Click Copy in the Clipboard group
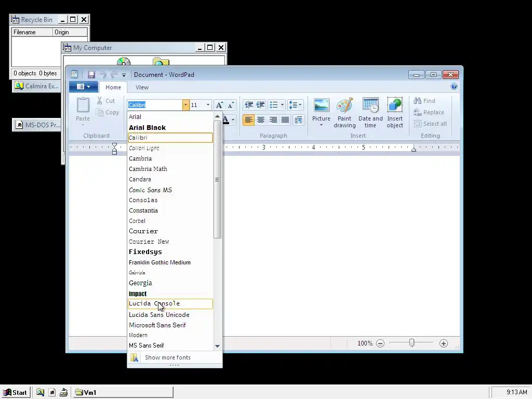Image resolution: width=532 pixels, height=399 pixels. [x=107, y=112]
